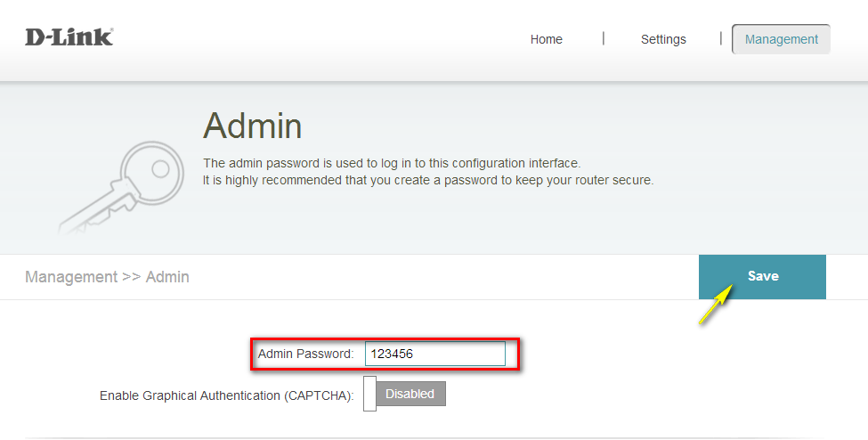Click the D-Link logo
This screenshot has width=868, height=440.
click(x=69, y=37)
